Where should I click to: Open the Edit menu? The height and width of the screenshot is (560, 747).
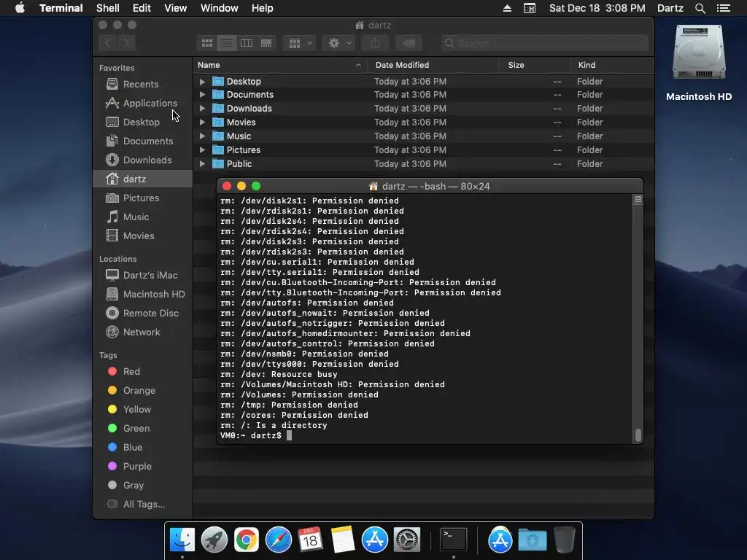click(142, 8)
